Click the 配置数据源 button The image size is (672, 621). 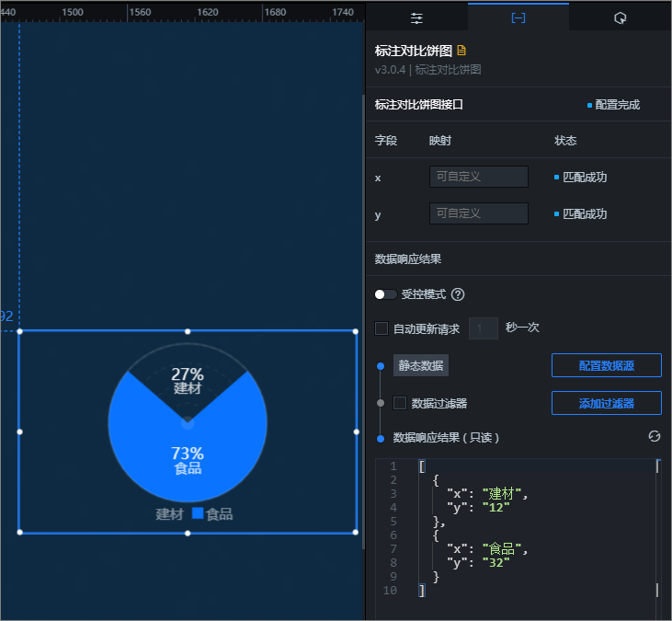tap(607, 365)
